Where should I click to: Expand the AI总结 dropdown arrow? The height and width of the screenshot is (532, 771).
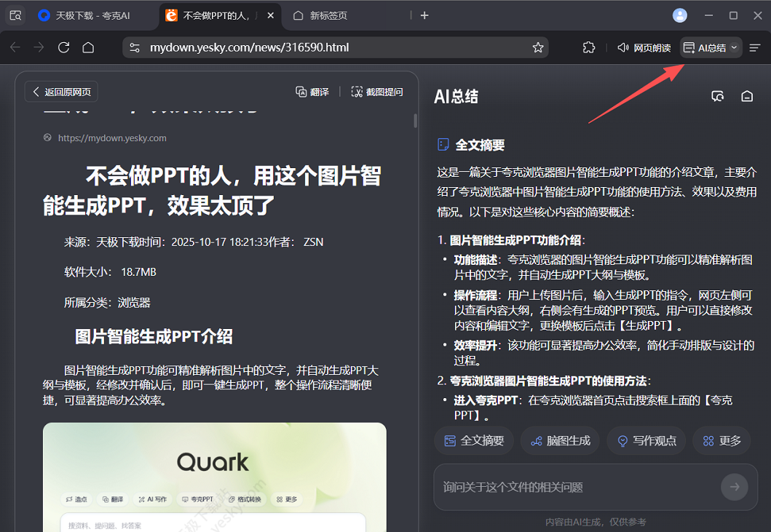coord(734,48)
